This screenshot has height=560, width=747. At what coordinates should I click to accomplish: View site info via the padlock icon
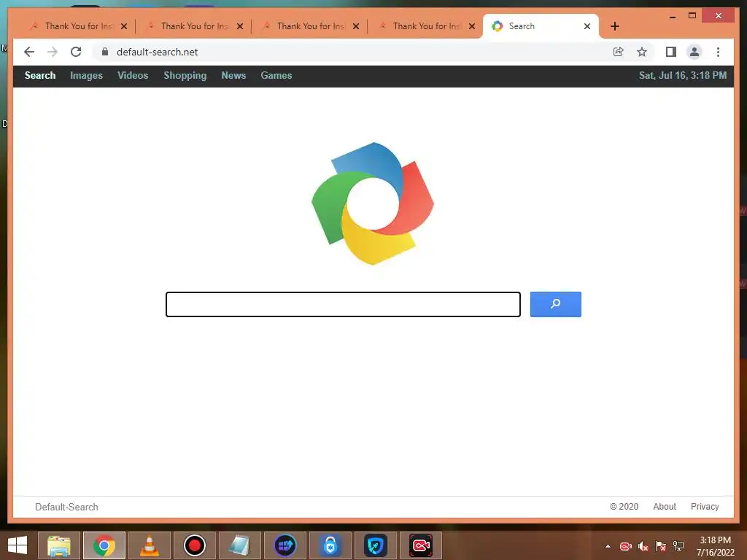pyautogui.click(x=105, y=52)
